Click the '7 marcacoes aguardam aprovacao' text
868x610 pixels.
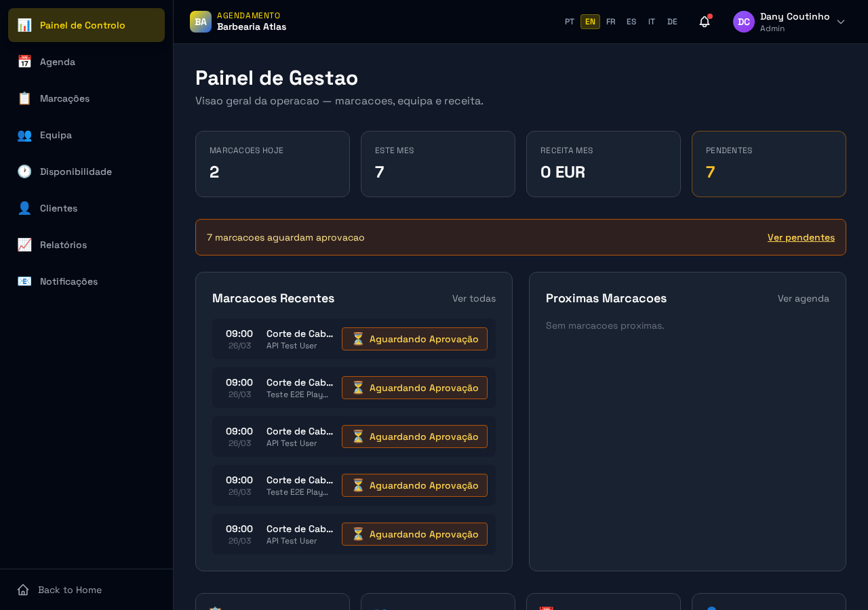pyautogui.click(x=285, y=237)
